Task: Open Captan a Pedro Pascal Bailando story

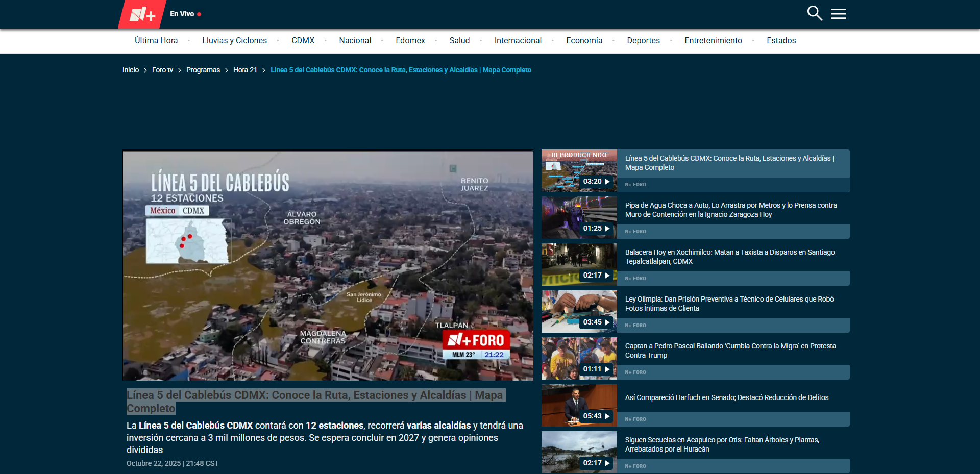Action: point(730,351)
